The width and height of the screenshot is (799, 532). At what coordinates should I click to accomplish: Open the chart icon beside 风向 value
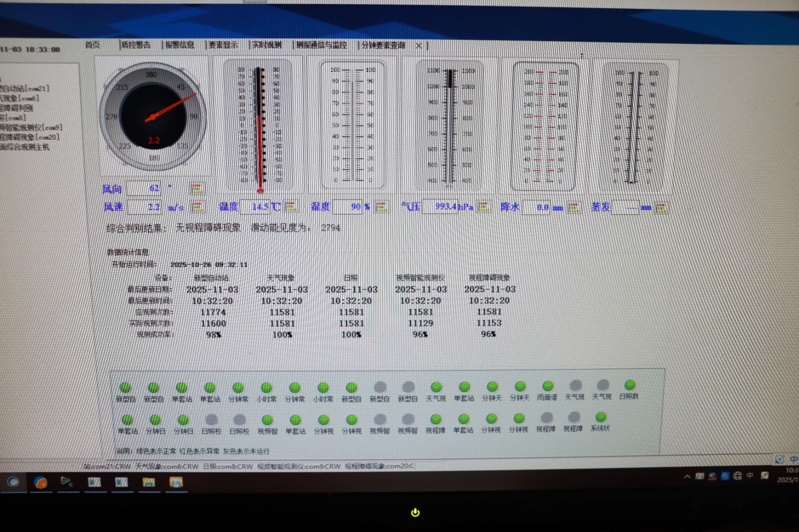(197, 189)
